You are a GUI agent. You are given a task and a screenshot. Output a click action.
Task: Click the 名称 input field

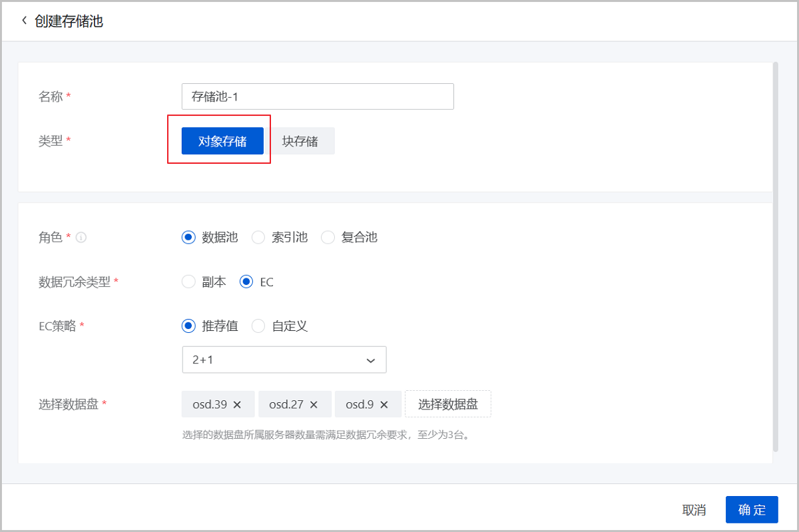[318, 97]
